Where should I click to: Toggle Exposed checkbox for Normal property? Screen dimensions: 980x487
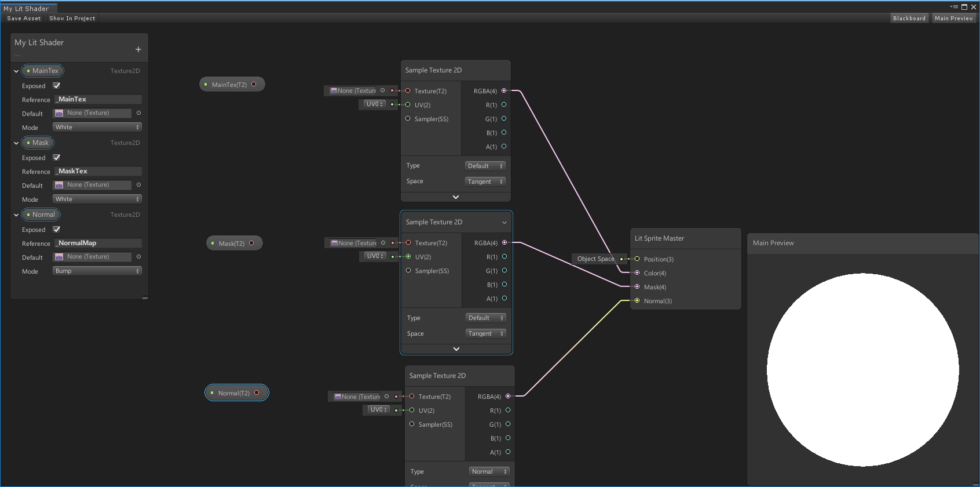57,230
